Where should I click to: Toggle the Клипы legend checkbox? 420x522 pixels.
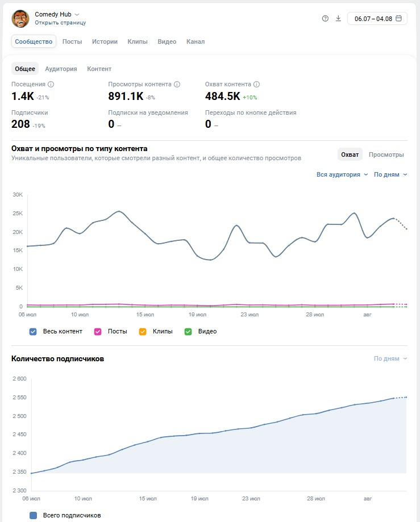click(x=143, y=332)
